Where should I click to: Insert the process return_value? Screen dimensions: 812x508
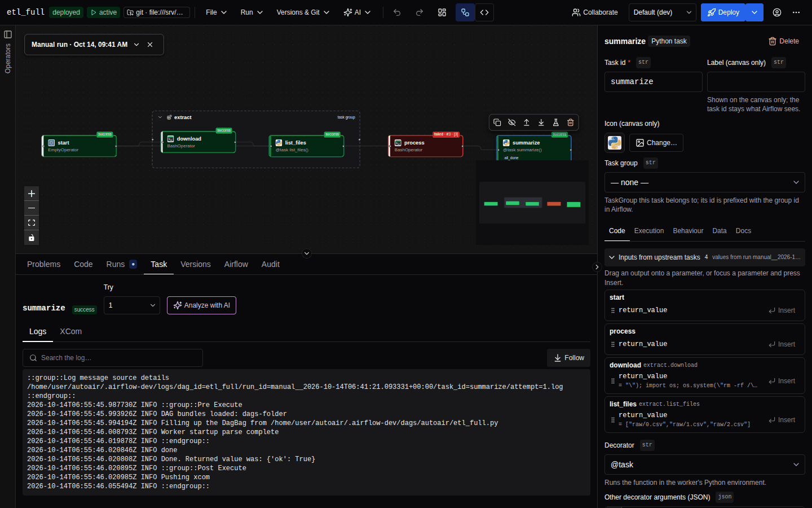click(x=782, y=344)
